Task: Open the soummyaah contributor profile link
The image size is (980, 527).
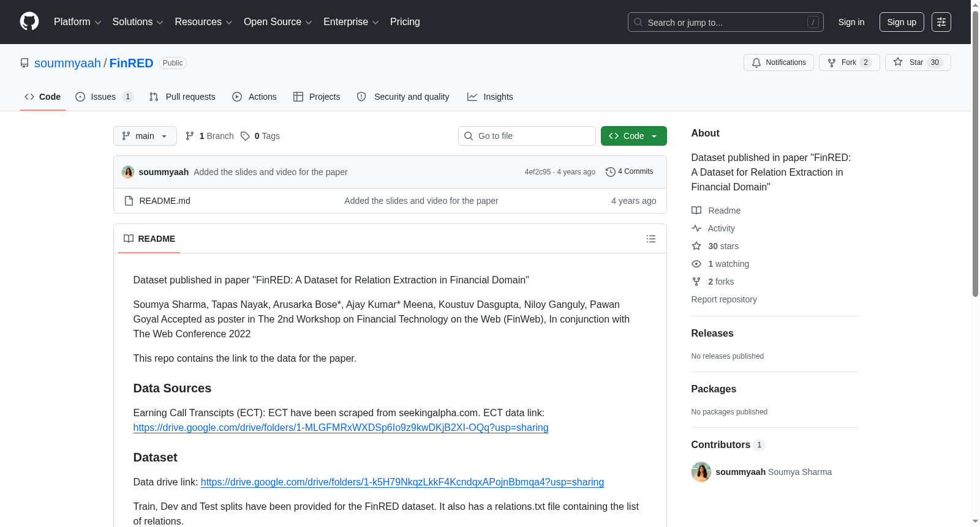Action: pos(741,472)
